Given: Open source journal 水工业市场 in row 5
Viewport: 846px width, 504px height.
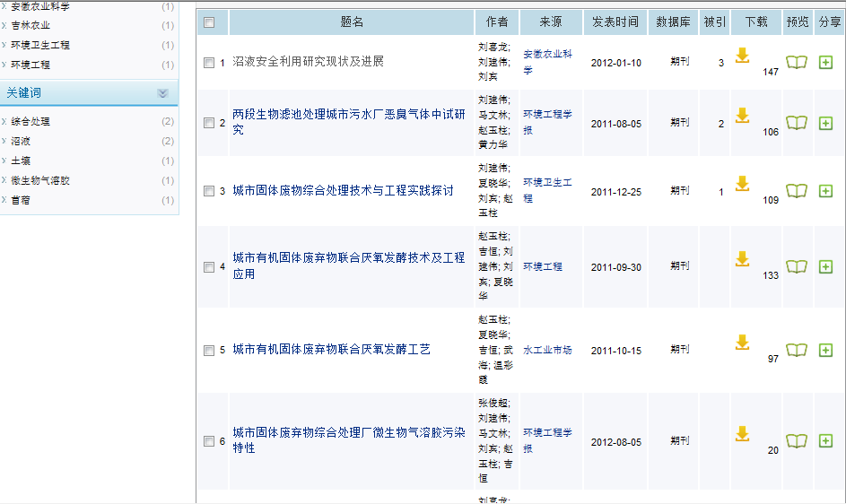Looking at the screenshot, I should click(547, 351).
